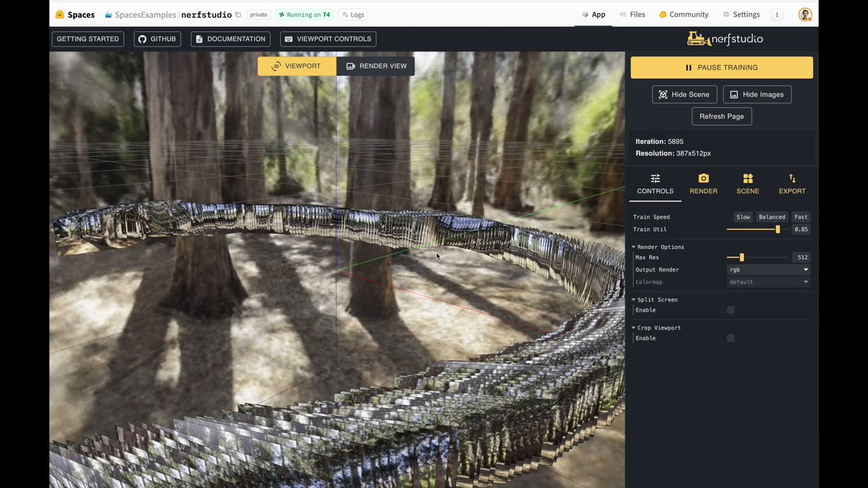Open the three-dot more options menu
This screenshot has width=868, height=488.
click(x=777, y=14)
